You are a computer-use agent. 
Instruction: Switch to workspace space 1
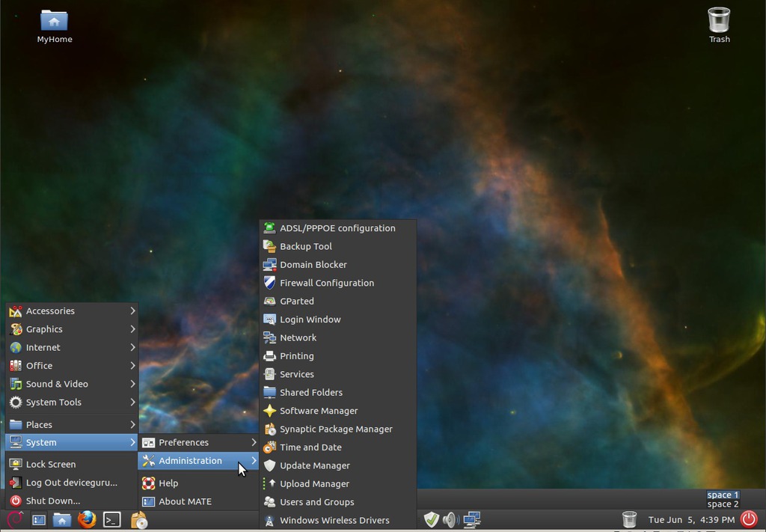[723, 495]
